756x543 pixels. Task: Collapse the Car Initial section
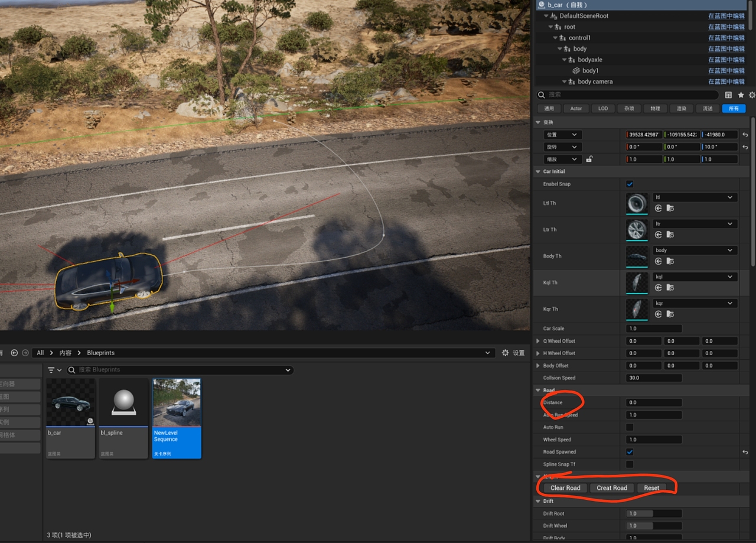537,171
